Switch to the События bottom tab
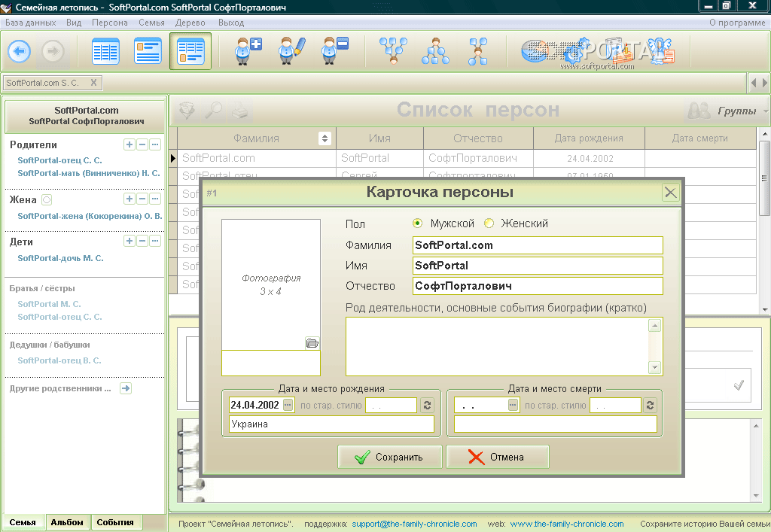 [115, 522]
